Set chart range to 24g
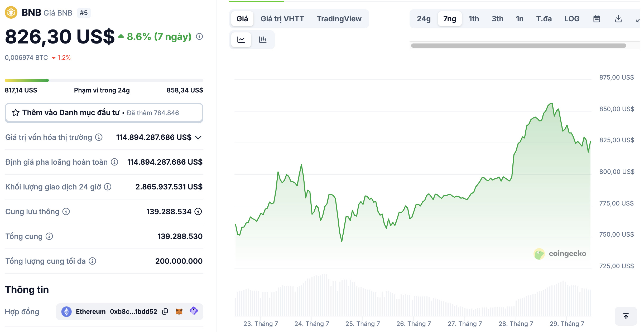644x332 pixels. click(424, 19)
